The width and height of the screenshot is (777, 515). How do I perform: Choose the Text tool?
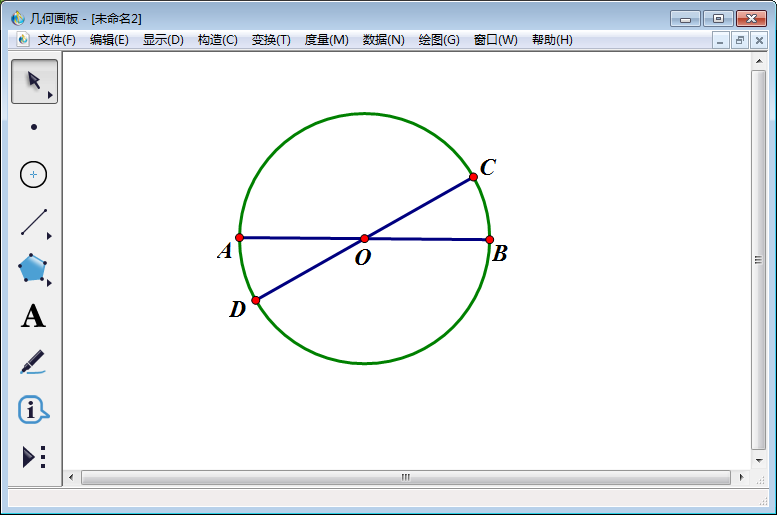[33, 317]
